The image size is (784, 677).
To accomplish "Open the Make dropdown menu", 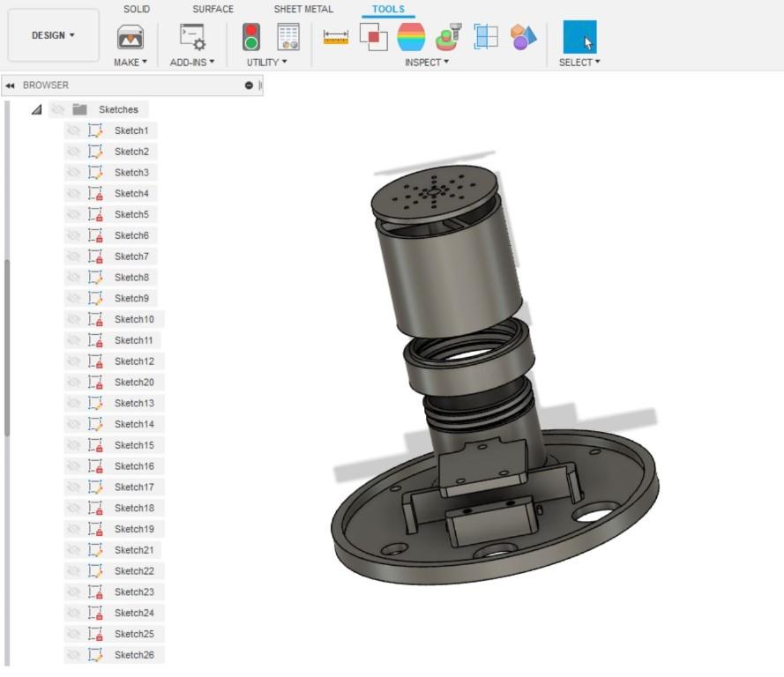I will [131, 63].
